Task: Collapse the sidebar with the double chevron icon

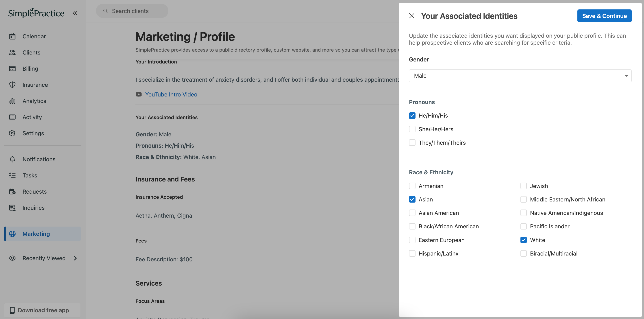Action: click(x=75, y=13)
